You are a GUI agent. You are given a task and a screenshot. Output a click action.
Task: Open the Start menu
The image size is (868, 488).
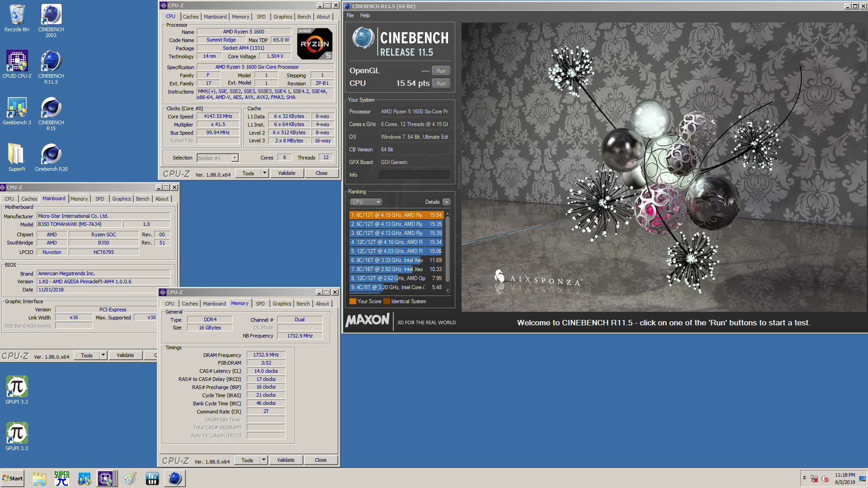click(x=13, y=479)
